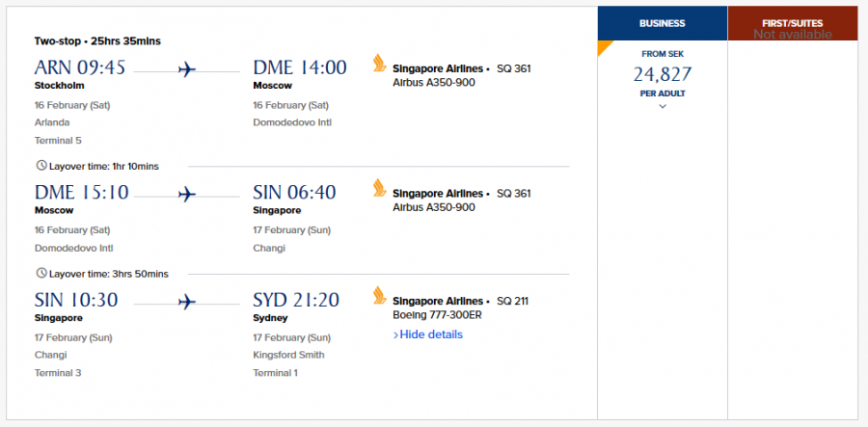
Task: Select the First/Suites column header
Action: pyautogui.click(x=792, y=23)
